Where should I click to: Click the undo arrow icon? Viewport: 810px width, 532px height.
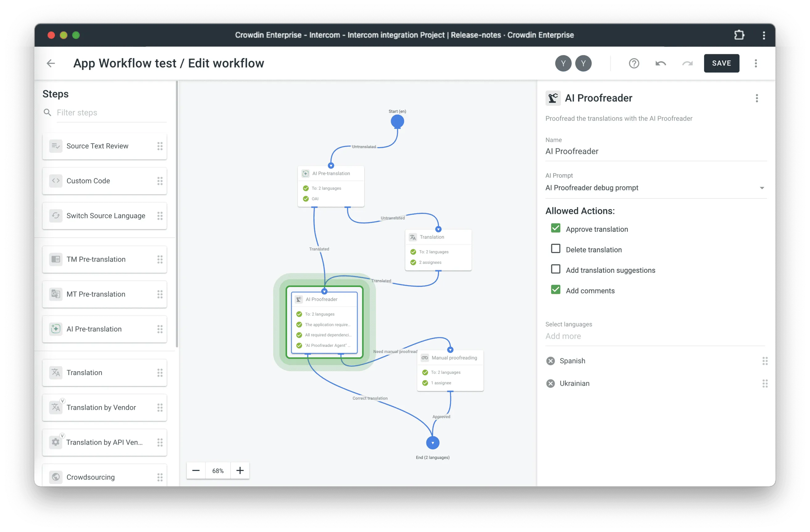pyautogui.click(x=661, y=63)
